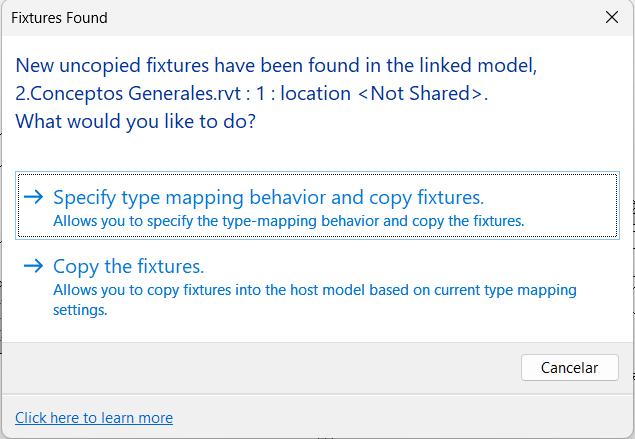635x439 pixels.
Task: Select the Copy the fixtures option
Action: pyautogui.click(x=128, y=267)
